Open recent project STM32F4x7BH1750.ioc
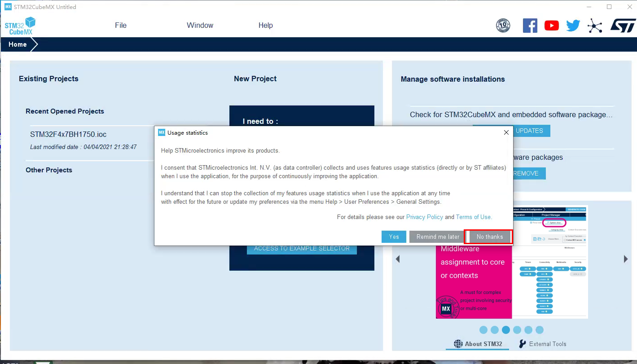The height and width of the screenshot is (364, 637). [x=68, y=134]
